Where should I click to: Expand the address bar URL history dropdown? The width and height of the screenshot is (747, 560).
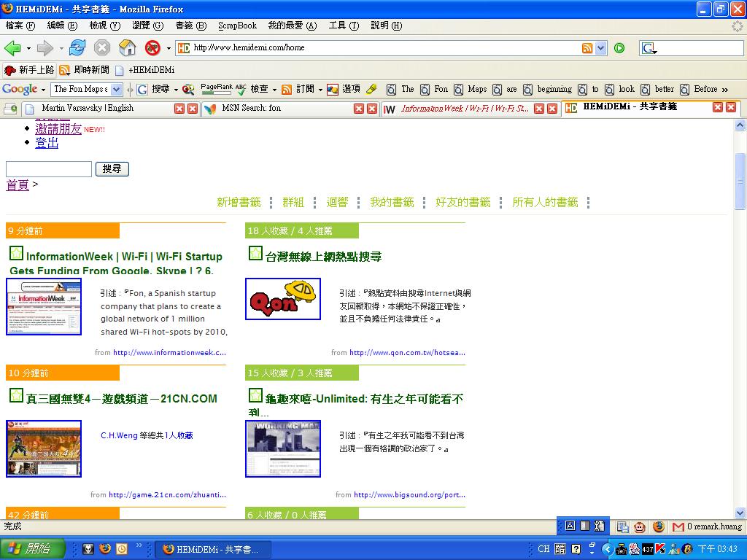tap(600, 48)
